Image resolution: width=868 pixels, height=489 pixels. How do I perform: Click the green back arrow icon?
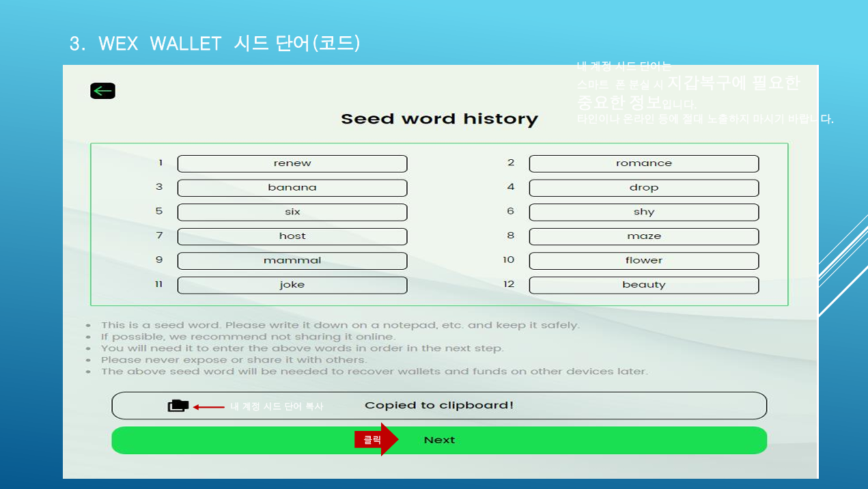[102, 91]
